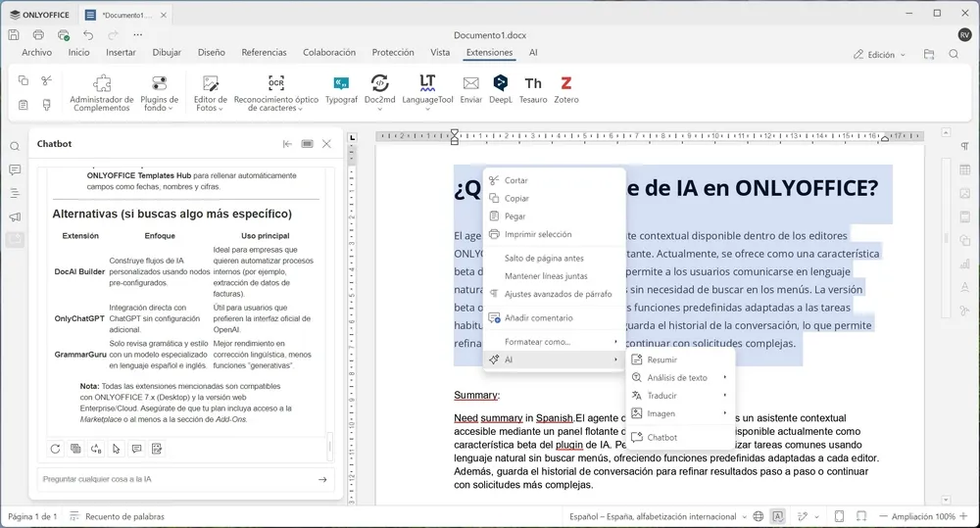Toggle the non-printing characters tab stop button
This screenshot has height=528, width=980.
pos(352,137)
